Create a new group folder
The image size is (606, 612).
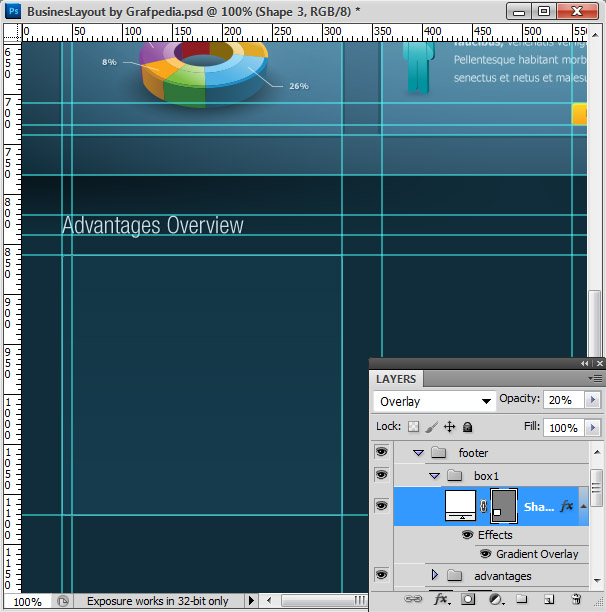point(522,599)
